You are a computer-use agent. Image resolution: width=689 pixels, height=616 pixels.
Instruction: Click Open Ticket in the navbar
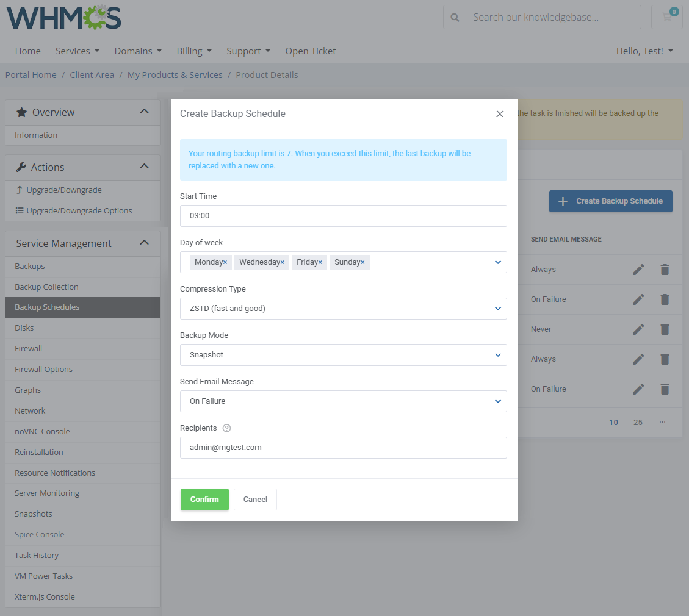point(311,51)
